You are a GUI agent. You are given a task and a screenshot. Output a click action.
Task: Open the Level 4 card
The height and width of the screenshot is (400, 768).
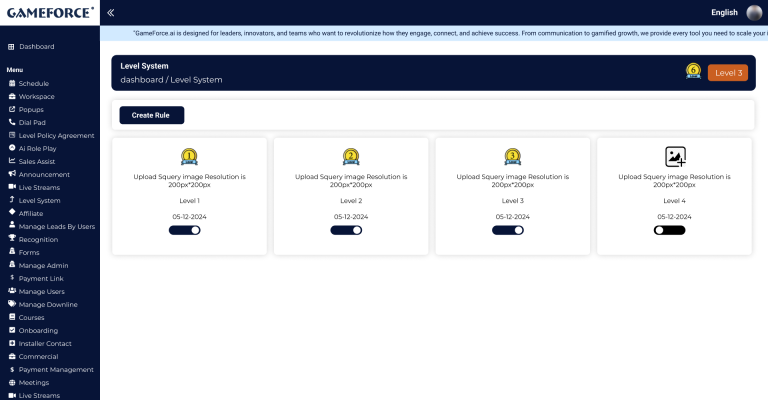pyautogui.click(x=674, y=200)
